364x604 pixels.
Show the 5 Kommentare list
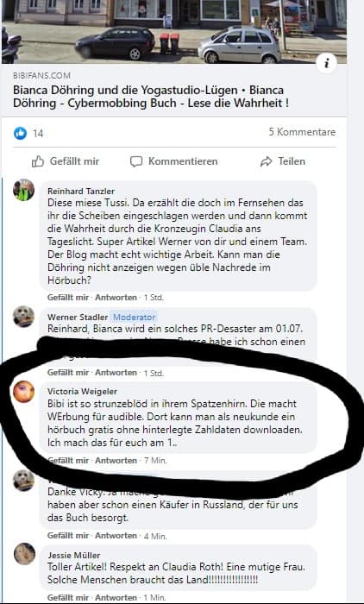(302, 132)
